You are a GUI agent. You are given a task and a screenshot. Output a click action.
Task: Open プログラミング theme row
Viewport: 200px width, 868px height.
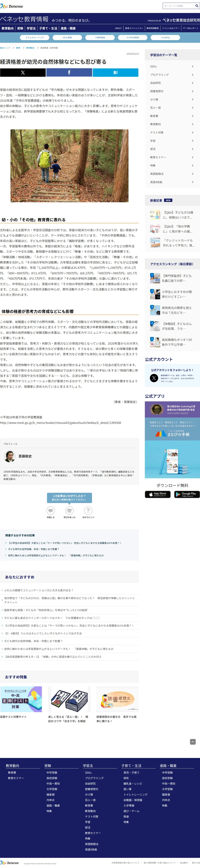(172, 75)
